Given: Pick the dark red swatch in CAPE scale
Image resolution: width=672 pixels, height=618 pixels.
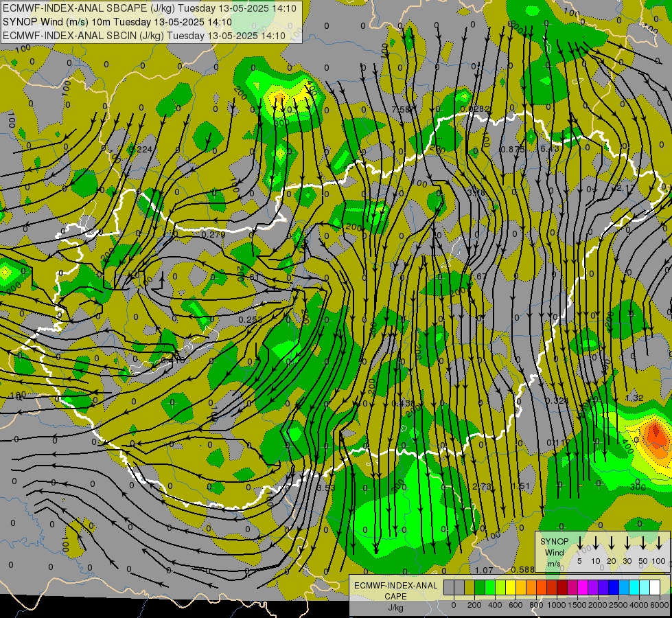Looking at the screenshot, I should 562,587.
